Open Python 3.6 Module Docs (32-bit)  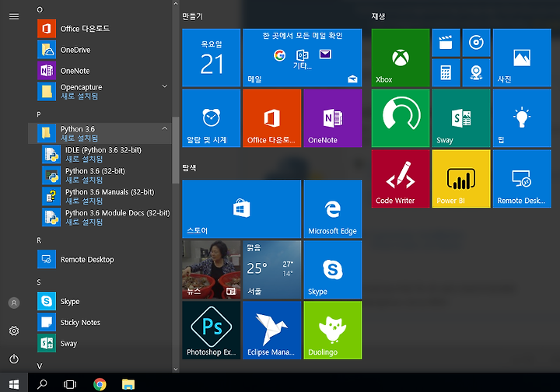coord(100,217)
